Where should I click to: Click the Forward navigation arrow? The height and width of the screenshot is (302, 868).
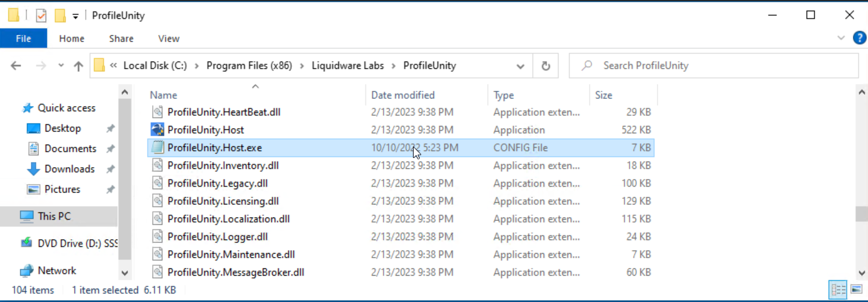click(x=41, y=65)
